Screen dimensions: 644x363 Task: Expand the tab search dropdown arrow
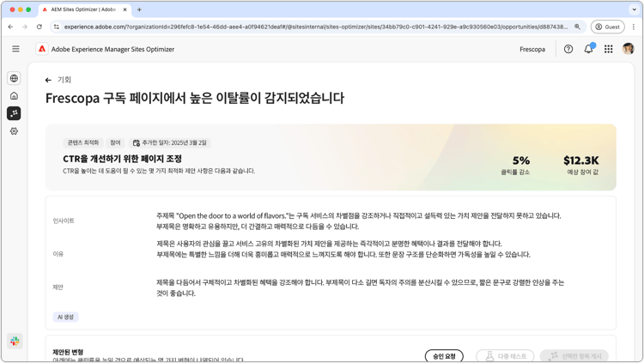(634, 9)
